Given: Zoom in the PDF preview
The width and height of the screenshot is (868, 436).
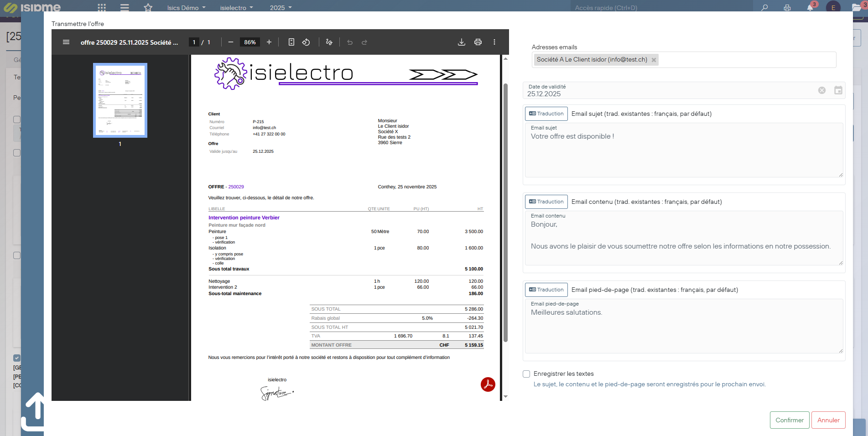Looking at the screenshot, I should click(269, 42).
